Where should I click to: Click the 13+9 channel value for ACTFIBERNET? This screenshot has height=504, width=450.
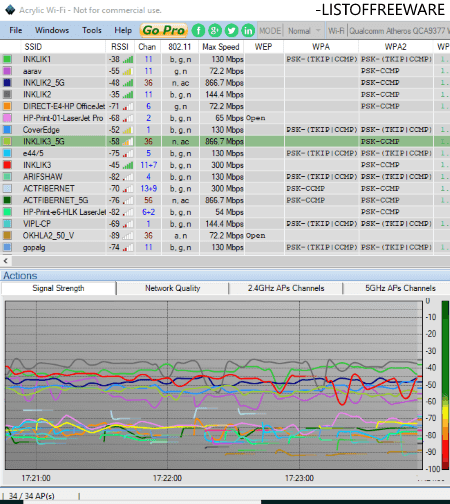pyautogui.click(x=148, y=189)
